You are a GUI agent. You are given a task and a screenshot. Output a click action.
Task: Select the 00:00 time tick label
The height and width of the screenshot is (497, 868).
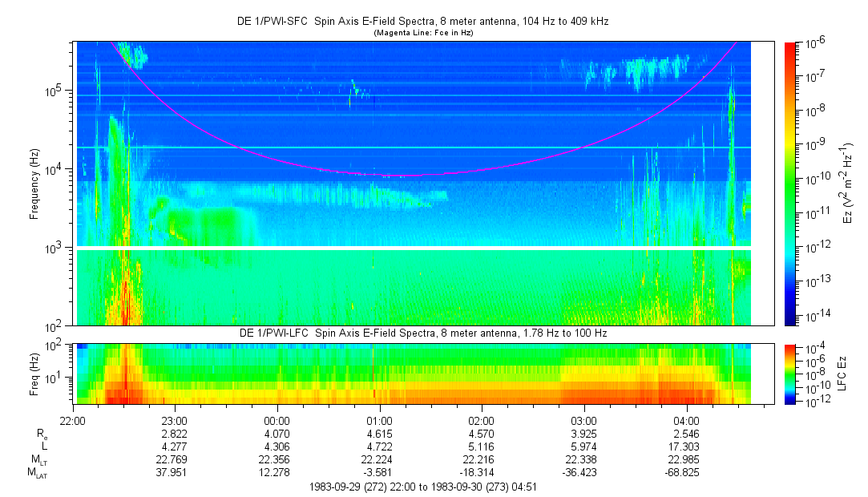point(277,420)
